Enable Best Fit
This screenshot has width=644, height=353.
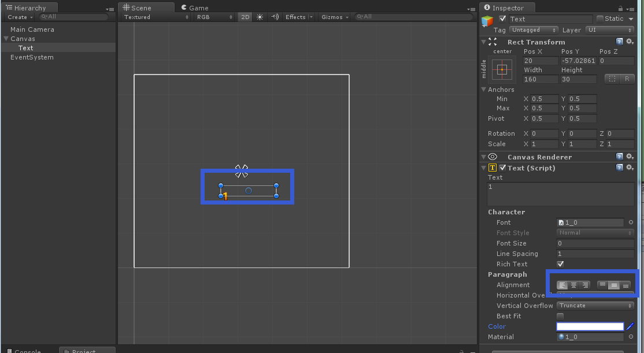pos(560,316)
